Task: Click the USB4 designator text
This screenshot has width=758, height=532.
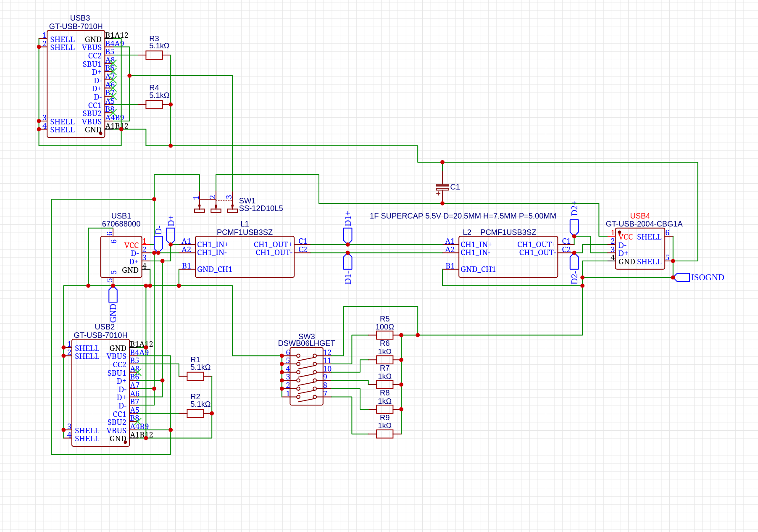Action: (640, 216)
